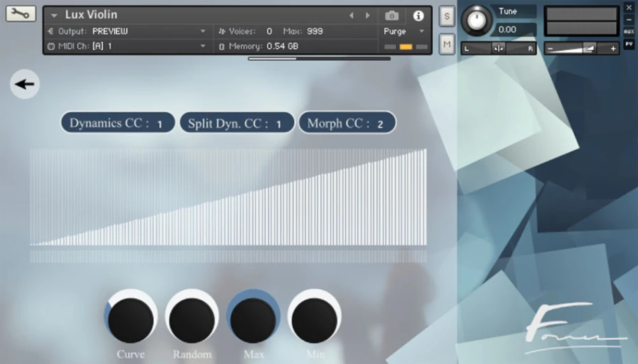Increase volume with plus button
Viewport: 638px width, 364px height.
pos(612,49)
